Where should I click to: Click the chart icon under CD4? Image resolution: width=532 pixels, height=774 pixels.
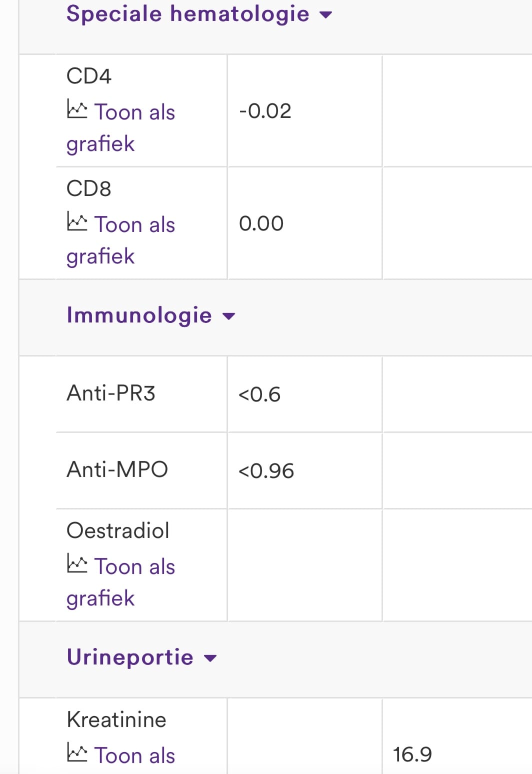(77, 109)
